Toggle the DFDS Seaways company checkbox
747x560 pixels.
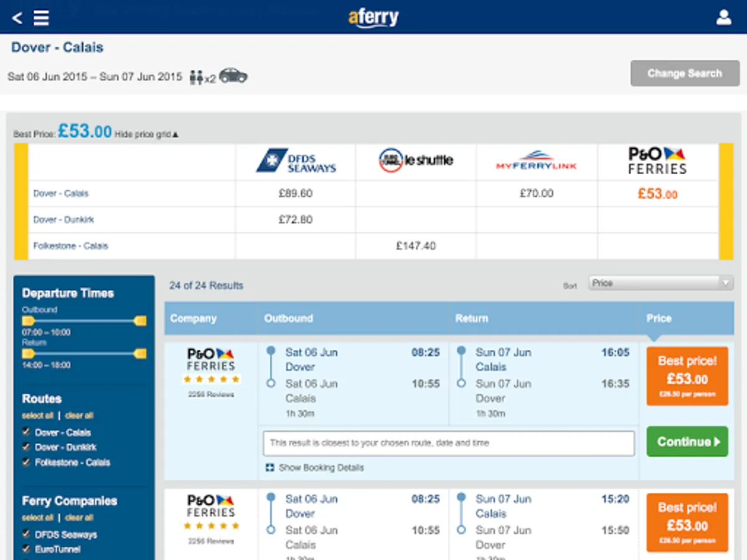[x=26, y=534]
